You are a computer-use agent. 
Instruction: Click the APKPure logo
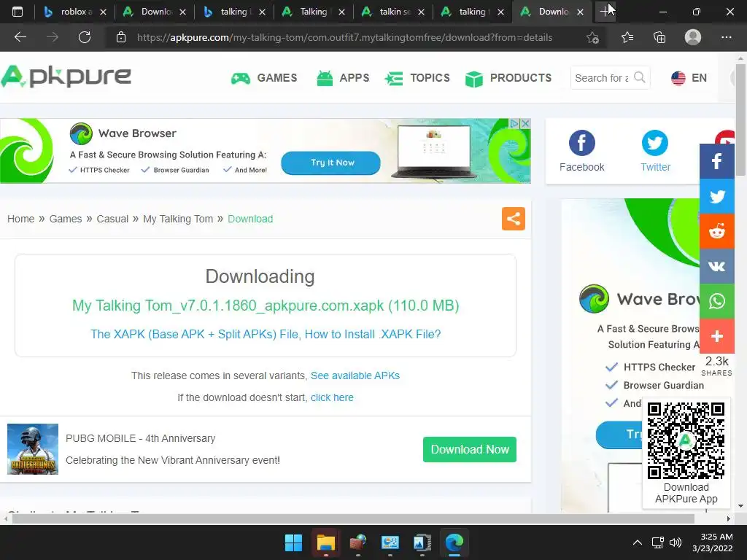click(66, 76)
